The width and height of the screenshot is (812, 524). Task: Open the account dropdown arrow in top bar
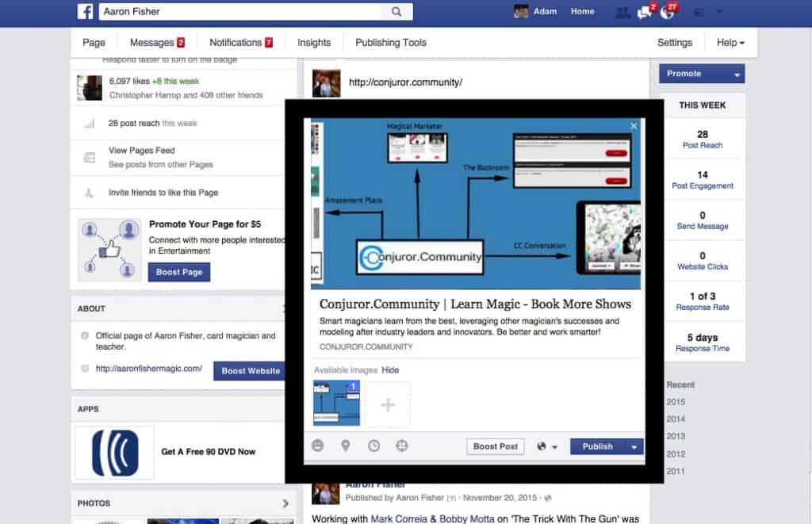pos(718,11)
